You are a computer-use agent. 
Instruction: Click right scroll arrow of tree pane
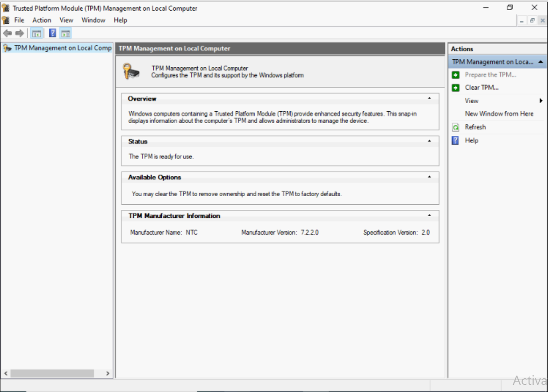(108, 373)
